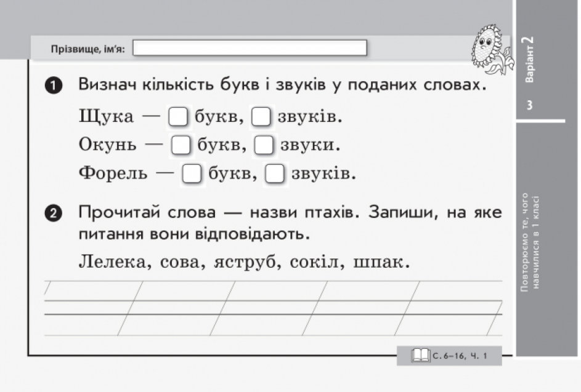This screenshot has width=581, height=392.
Task: Click the handwriting lines area for answers
Action: [x=274, y=308]
